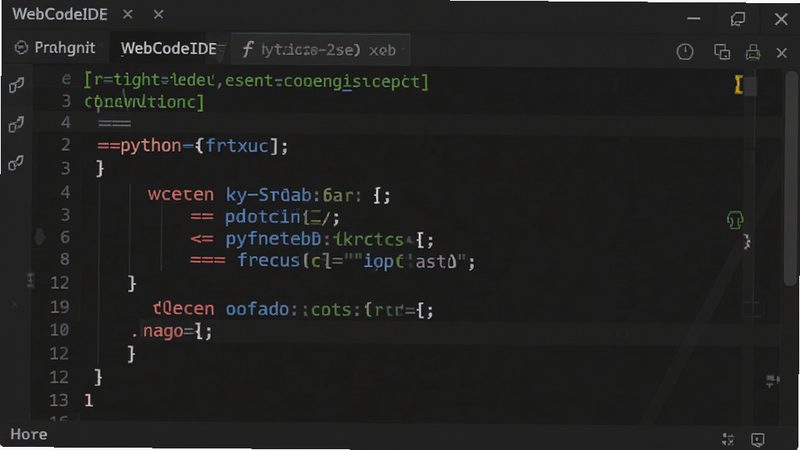Click the wceten ky-Srdab:6ar: line

pos(269,195)
